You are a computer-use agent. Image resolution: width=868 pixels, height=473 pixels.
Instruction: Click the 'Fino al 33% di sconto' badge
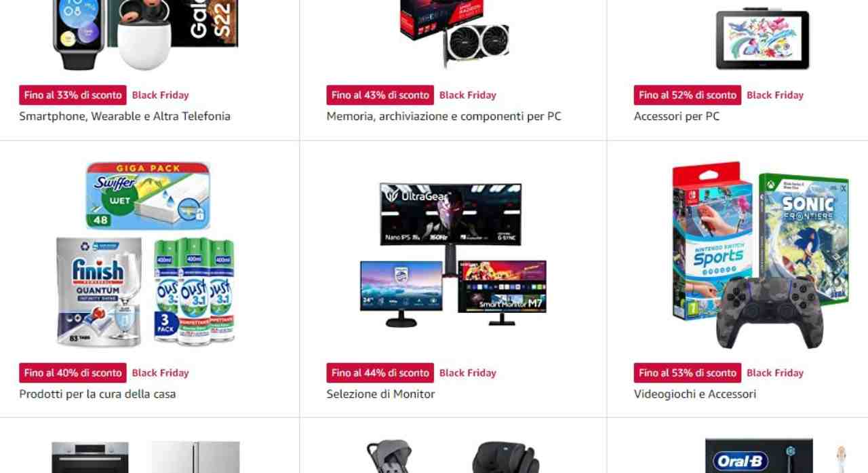click(x=73, y=95)
